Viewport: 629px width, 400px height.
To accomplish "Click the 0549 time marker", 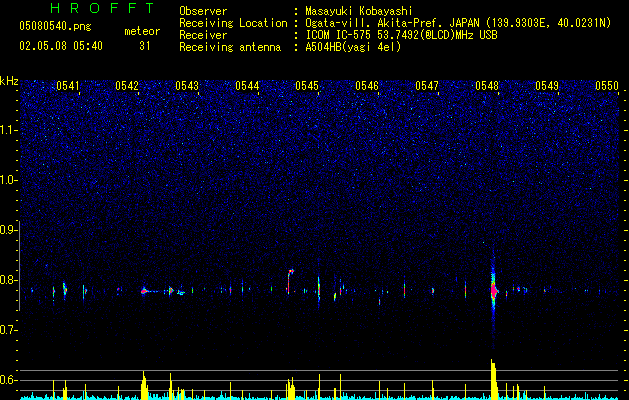I will click(x=547, y=86).
